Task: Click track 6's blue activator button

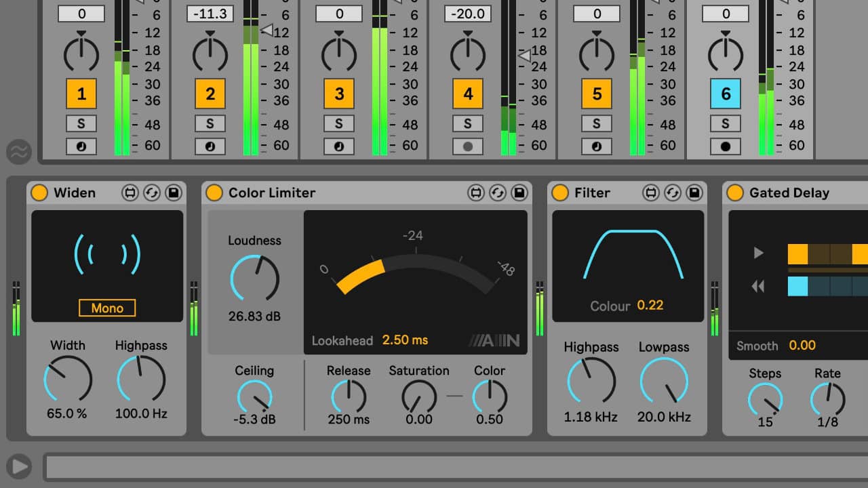Action: click(x=725, y=94)
